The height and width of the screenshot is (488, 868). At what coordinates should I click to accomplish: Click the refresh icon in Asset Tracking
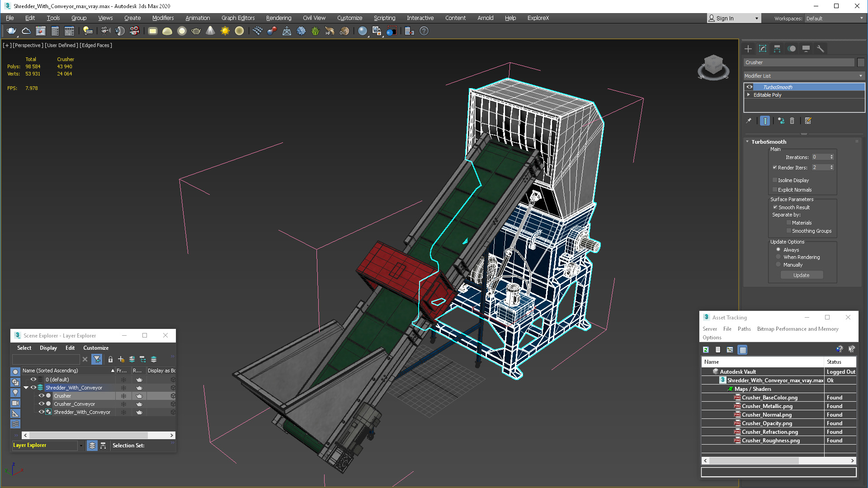coord(706,350)
